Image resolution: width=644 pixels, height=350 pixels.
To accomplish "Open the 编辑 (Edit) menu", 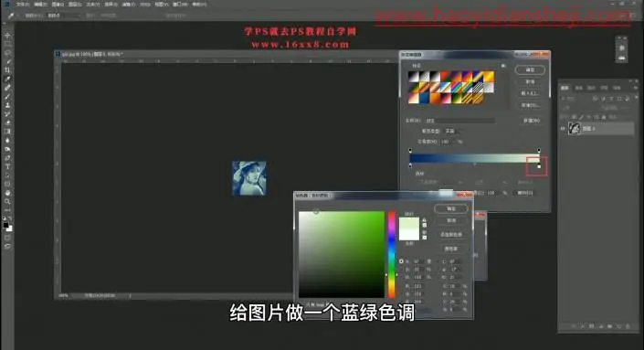I will coord(40,4).
